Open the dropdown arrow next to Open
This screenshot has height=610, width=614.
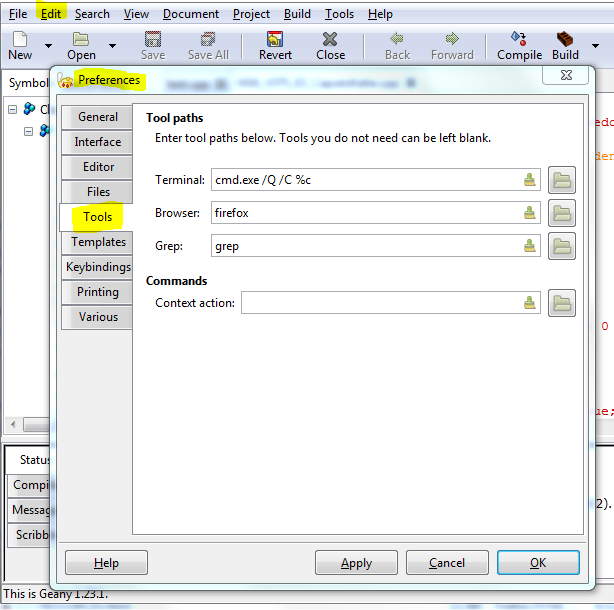(112, 46)
